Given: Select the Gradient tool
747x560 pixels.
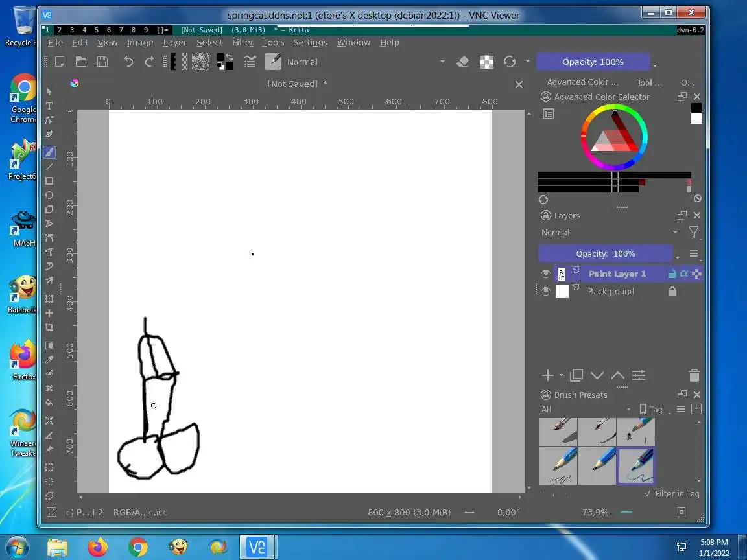Looking at the screenshot, I should 49,345.
